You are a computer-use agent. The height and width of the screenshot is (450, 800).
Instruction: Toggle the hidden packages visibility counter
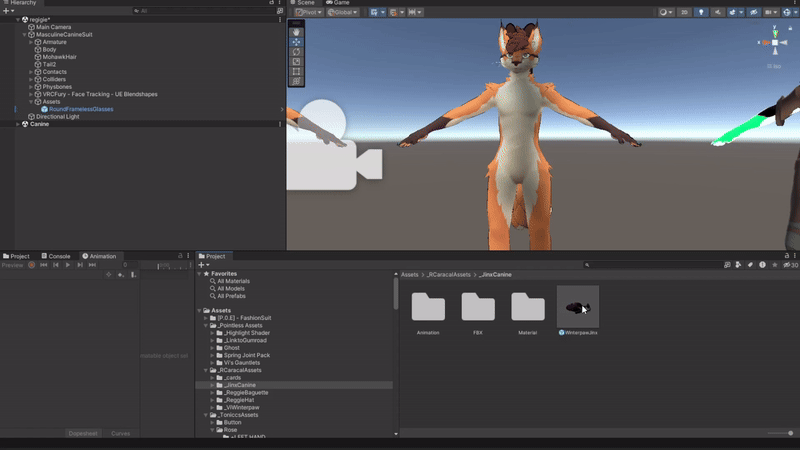click(790, 265)
